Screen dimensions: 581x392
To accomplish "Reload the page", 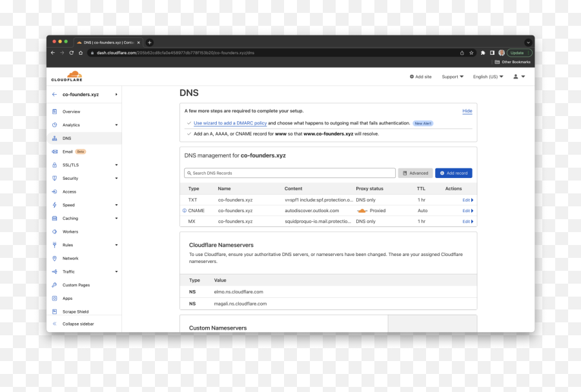I will pyautogui.click(x=72, y=53).
